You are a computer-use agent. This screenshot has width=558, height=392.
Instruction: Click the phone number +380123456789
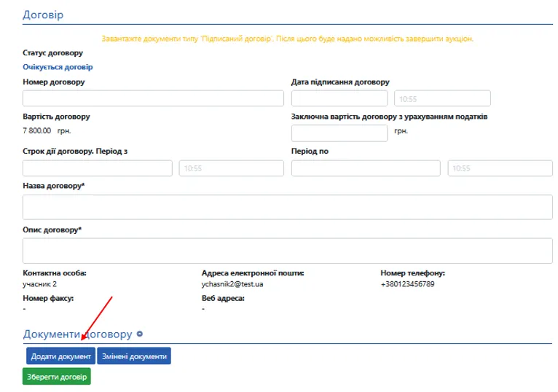[407, 284]
